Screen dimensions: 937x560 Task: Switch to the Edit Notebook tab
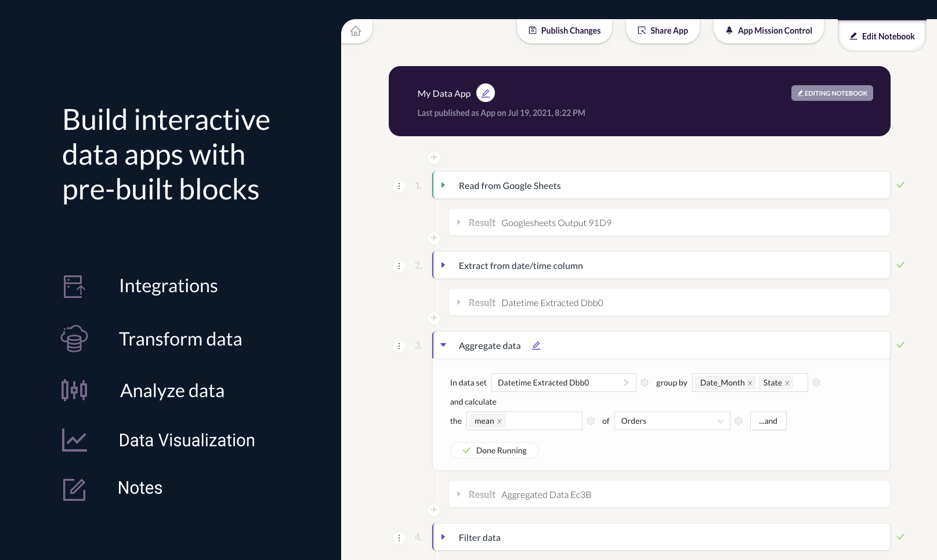[x=882, y=37]
